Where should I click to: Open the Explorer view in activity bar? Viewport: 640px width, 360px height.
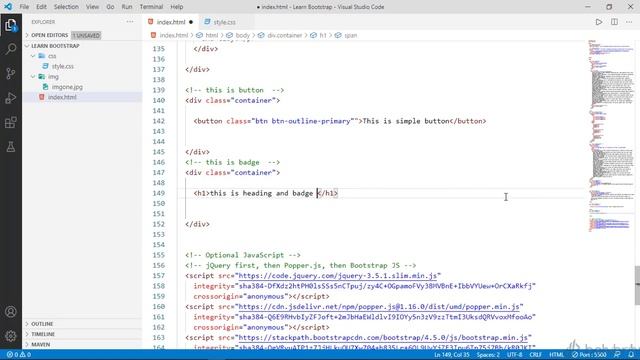11,25
